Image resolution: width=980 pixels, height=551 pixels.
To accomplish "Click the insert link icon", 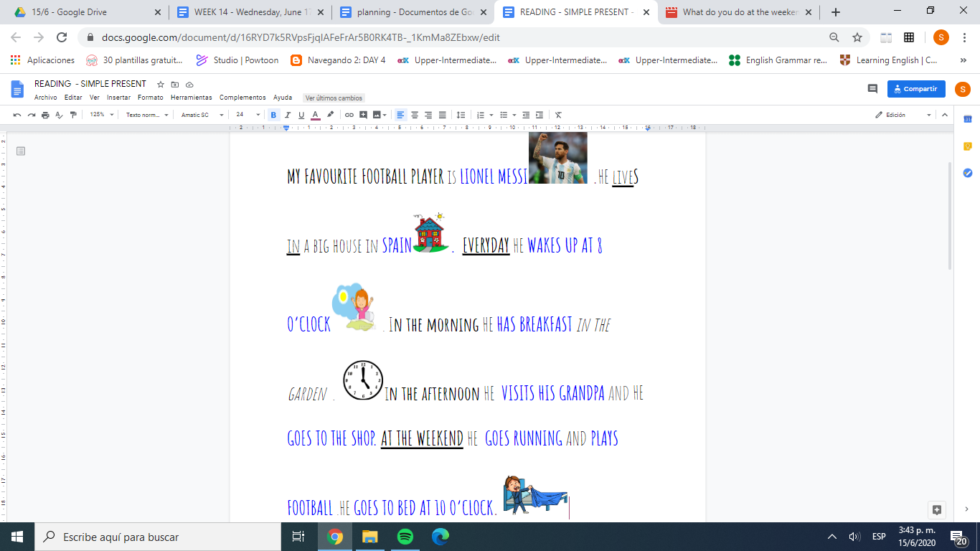I will (x=349, y=115).
